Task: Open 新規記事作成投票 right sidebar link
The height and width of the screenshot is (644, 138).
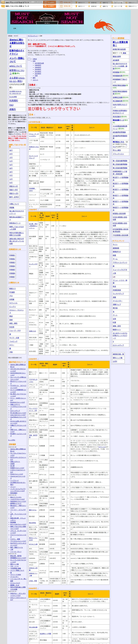Action: point(119,49)
